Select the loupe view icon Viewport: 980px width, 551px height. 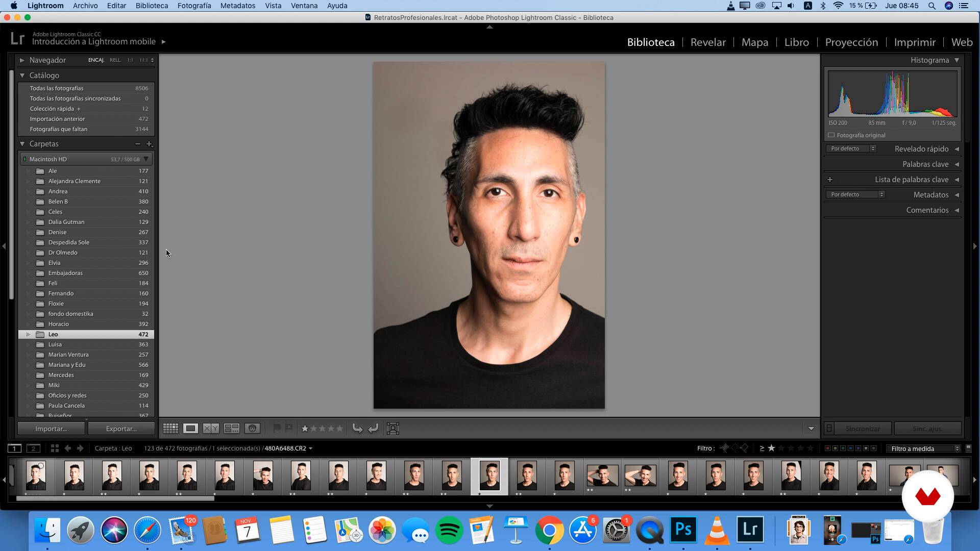191,429
